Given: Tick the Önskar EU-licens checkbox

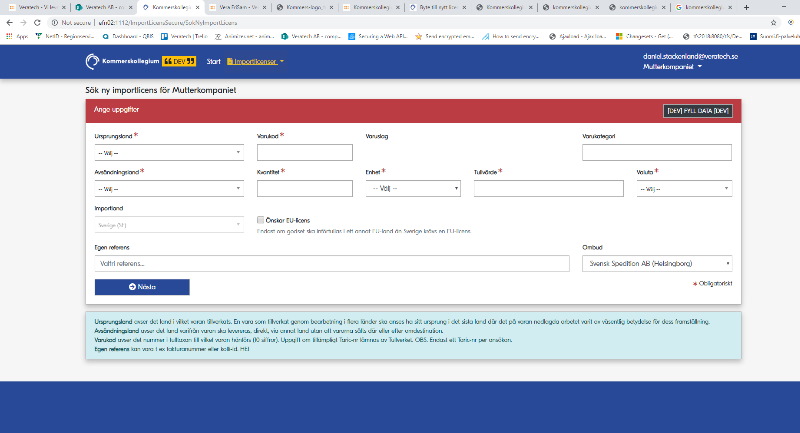Looking at the screenshot, I should (261, 219).
